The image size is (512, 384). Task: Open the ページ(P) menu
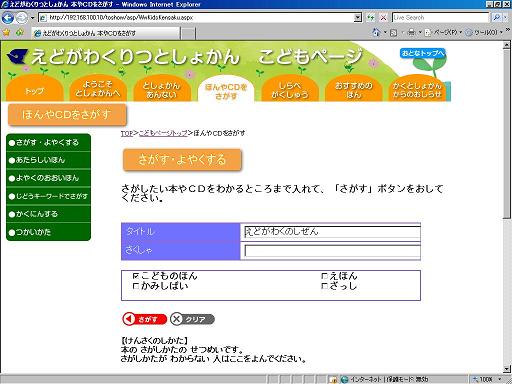[443, 32]
